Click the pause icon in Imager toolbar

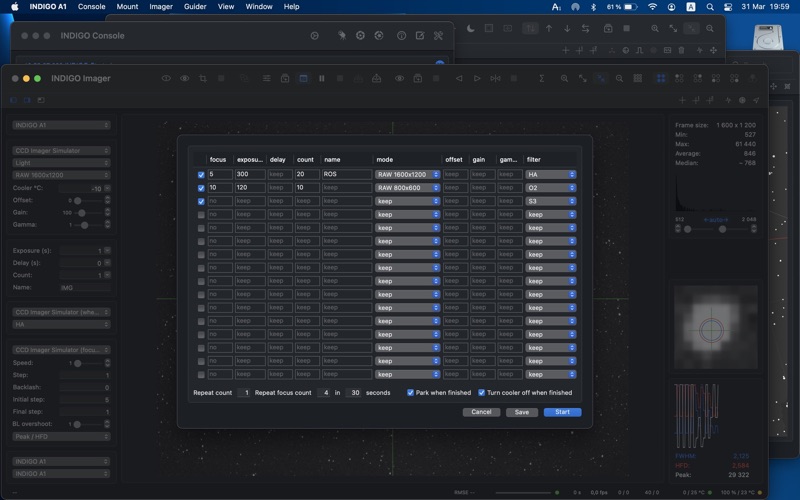point(322,78)
